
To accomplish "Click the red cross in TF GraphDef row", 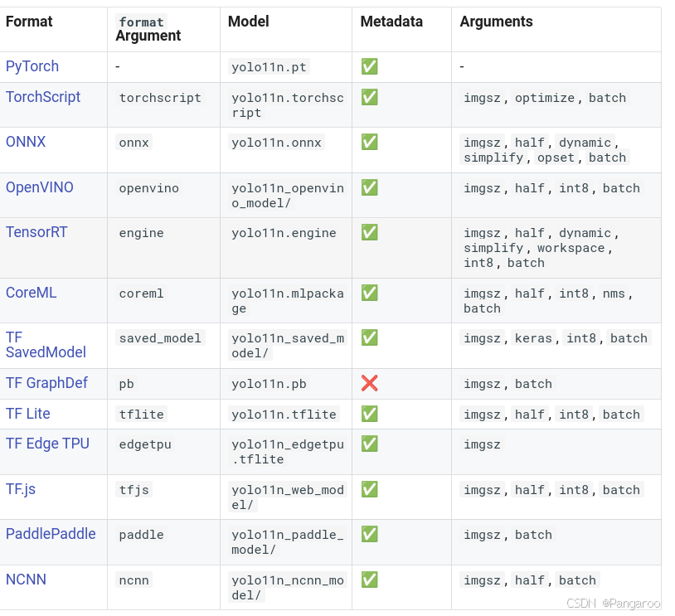I will (x=369, y=383).
